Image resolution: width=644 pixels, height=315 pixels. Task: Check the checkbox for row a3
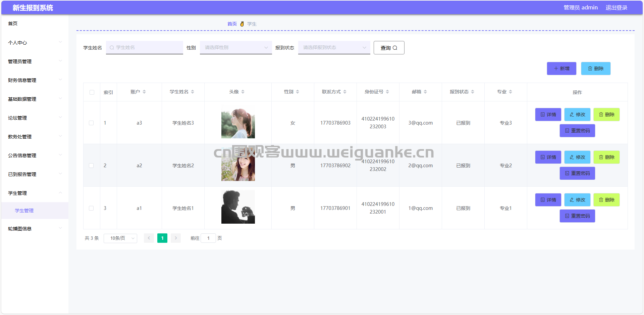[x=91, y=123]
